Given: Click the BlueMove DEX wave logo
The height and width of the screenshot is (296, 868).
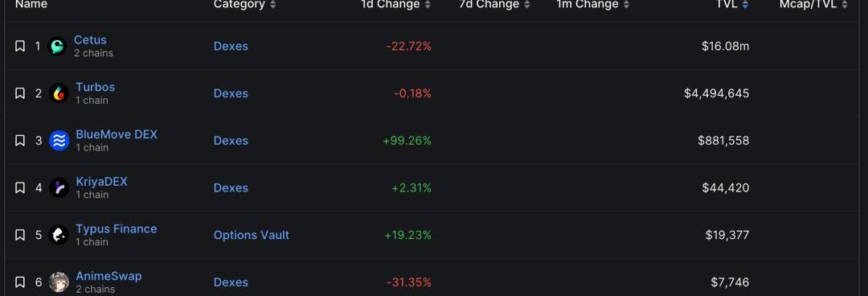Looking at the screenshot, I should coord(59,140).
